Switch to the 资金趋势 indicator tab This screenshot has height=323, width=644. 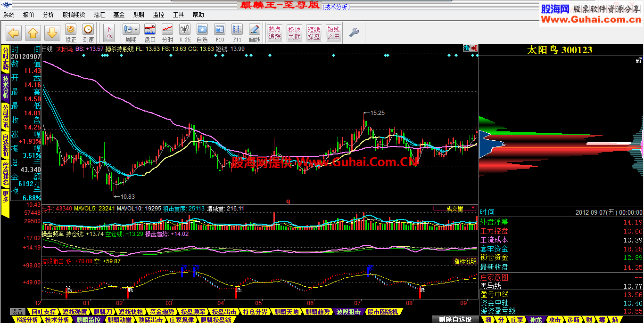click(x=162, y=312)
